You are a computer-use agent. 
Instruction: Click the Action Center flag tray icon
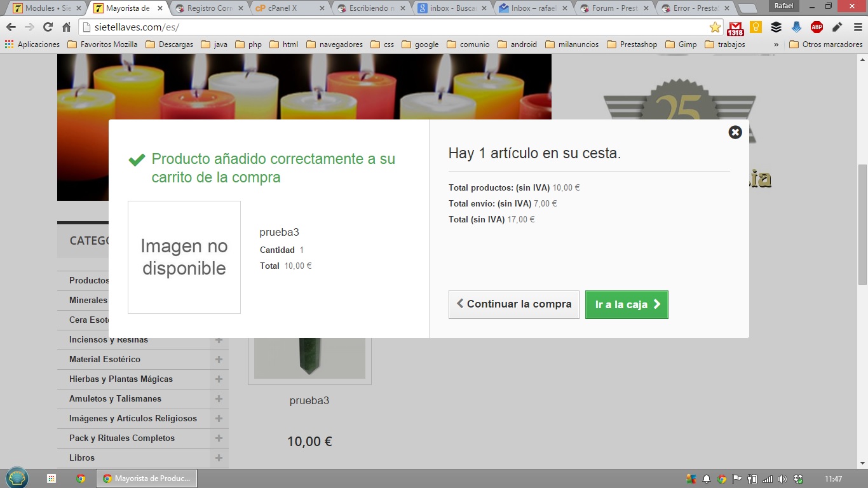(x=737, y=478)
